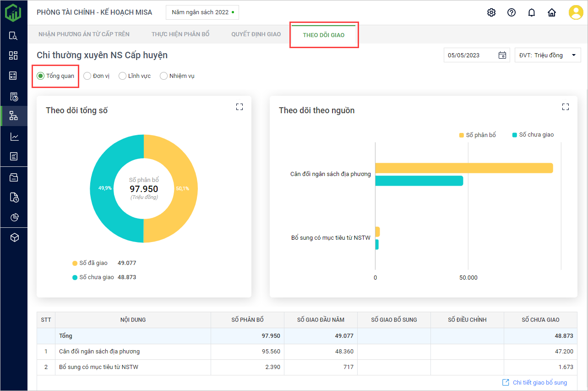Switch to Thực hiện phân bổ tab

[180, 34]
